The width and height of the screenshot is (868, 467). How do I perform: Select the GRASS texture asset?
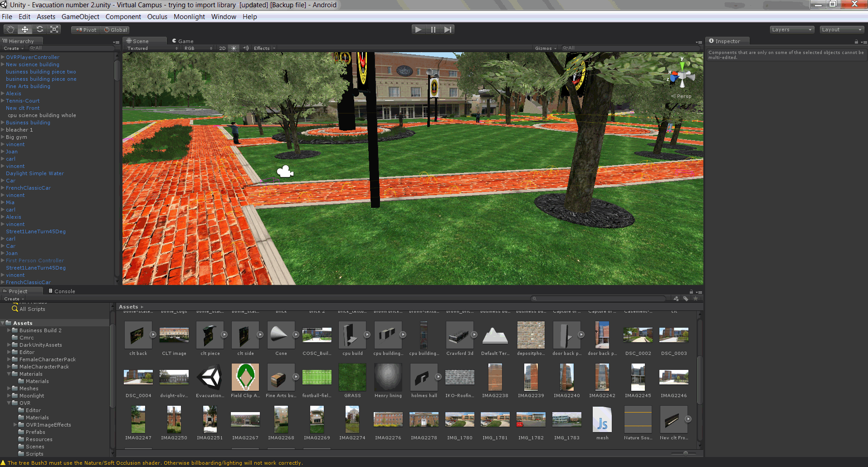pyautogui.click(x=352, y=380)
